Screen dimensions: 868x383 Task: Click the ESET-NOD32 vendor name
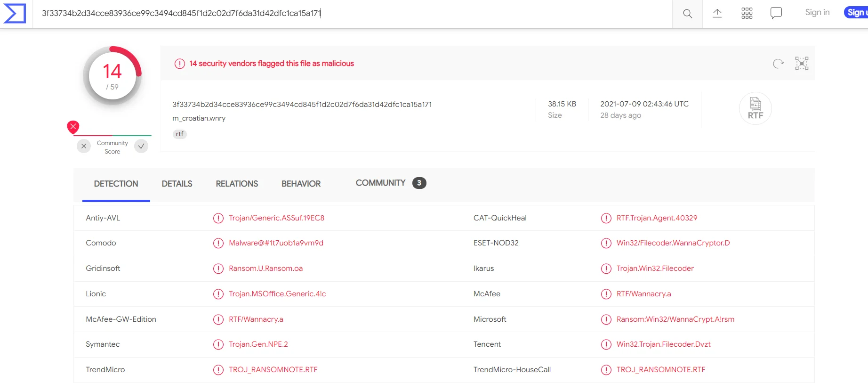point(496,243)
